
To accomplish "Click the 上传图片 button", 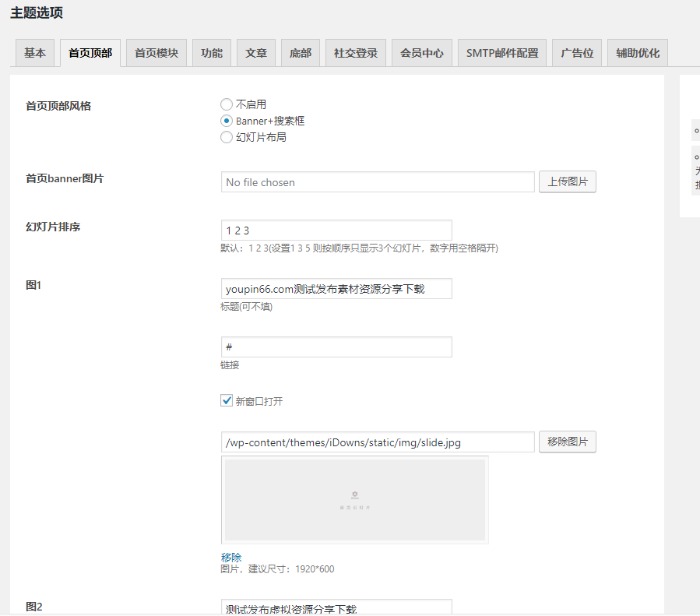I will 567,181.
